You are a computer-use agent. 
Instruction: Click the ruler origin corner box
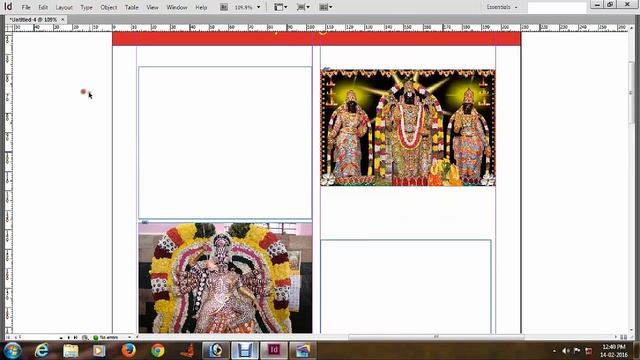click(9, 28)
